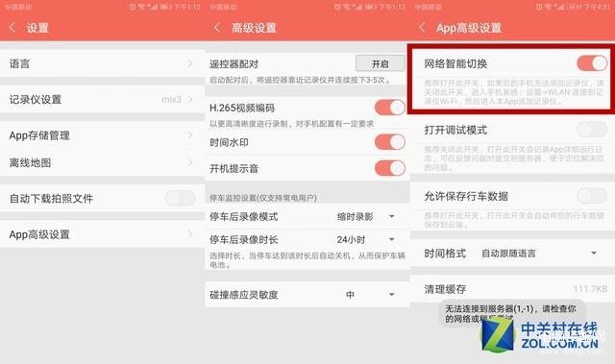This screenshot has height=364, width=615.
Task: Tap the 开启 button for 遥控器配对
Action: click(381, 63)
